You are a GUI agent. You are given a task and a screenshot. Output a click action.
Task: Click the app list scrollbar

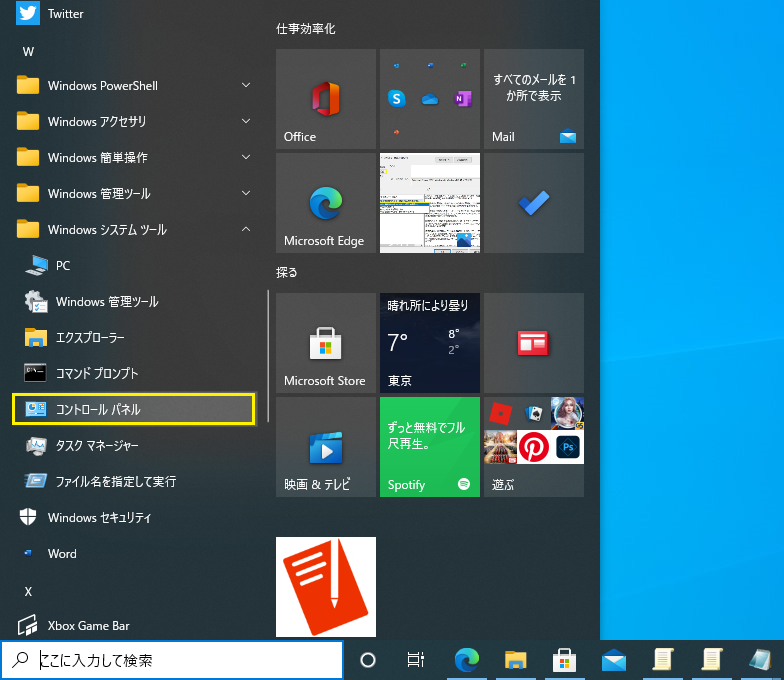[268, 356]
